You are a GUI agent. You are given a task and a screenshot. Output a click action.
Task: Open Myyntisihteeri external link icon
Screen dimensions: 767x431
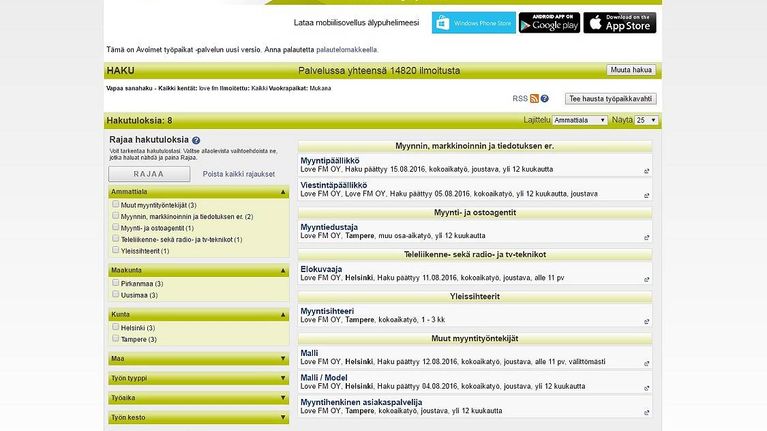pyautogui.click(x=647, y=322)
